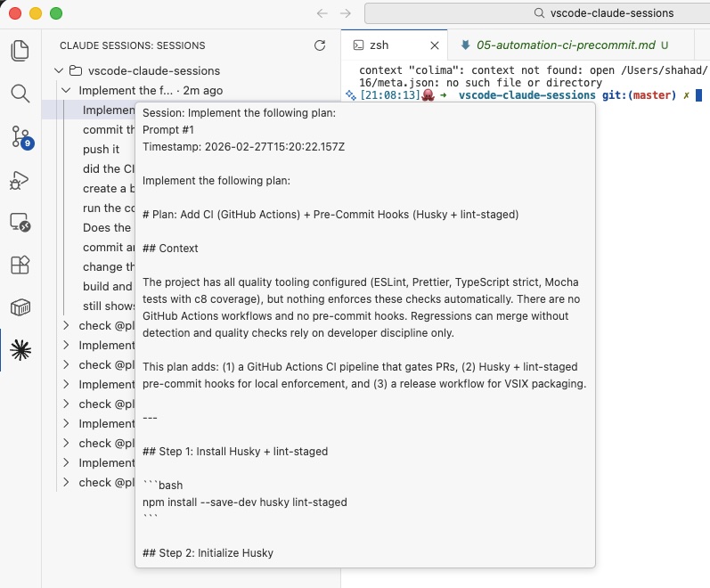Open the Extensions view
This screenshot has width=710, height=588.
coord(20,265)
